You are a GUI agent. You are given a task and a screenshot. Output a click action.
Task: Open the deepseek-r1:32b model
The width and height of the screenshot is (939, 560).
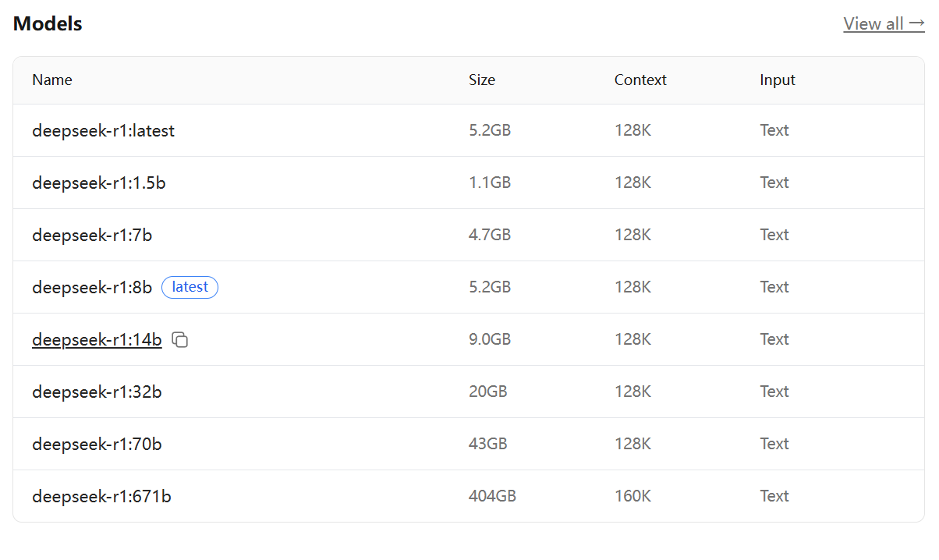97,392
